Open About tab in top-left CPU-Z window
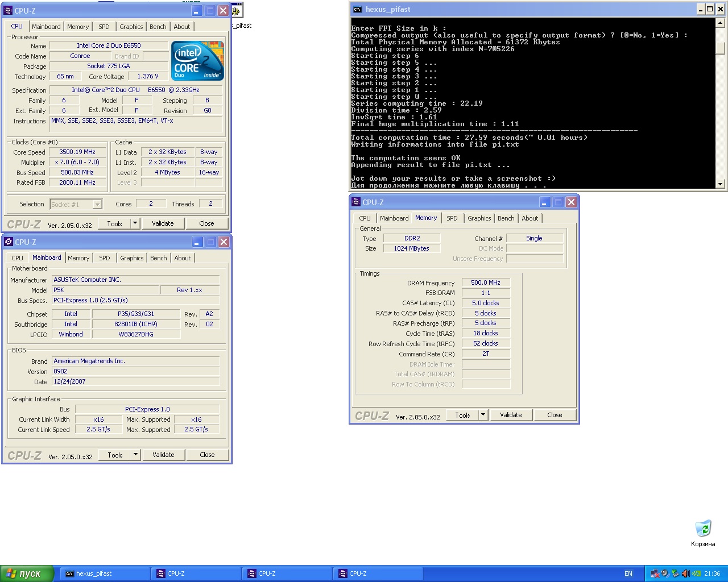728x582 pixels. tap(182, 27)
